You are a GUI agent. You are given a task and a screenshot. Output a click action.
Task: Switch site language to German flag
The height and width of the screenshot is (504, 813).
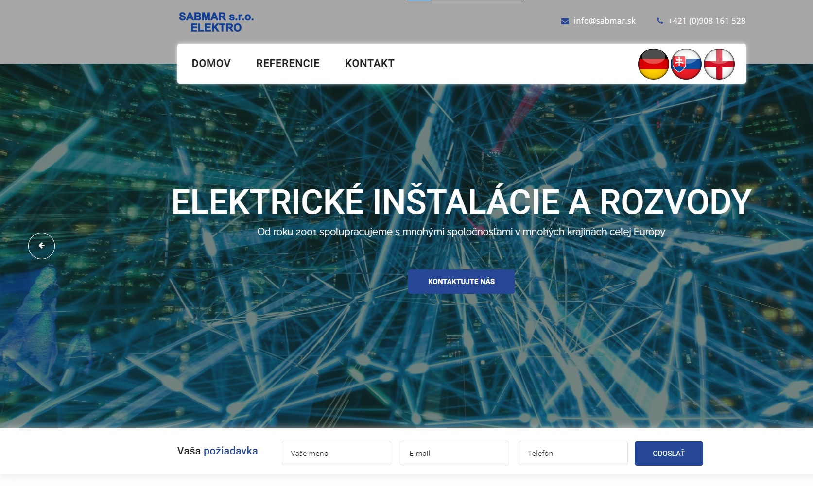click(653, 64)
